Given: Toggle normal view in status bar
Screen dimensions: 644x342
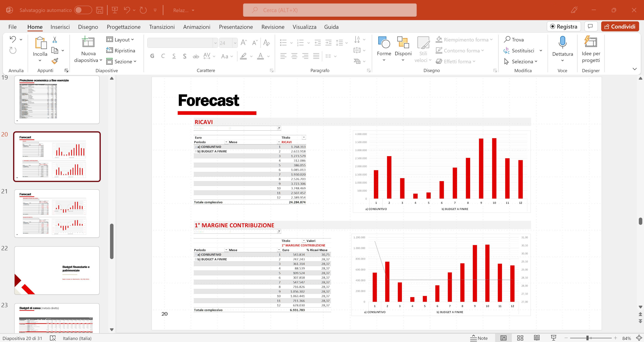Looking at the screenshot, I should [x=503, y=338].
